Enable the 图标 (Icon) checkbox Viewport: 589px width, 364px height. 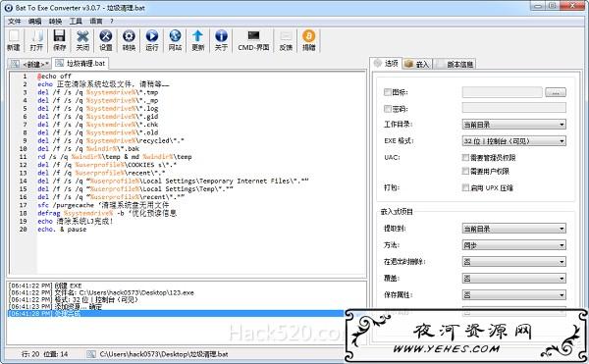[x=388, y=92]
